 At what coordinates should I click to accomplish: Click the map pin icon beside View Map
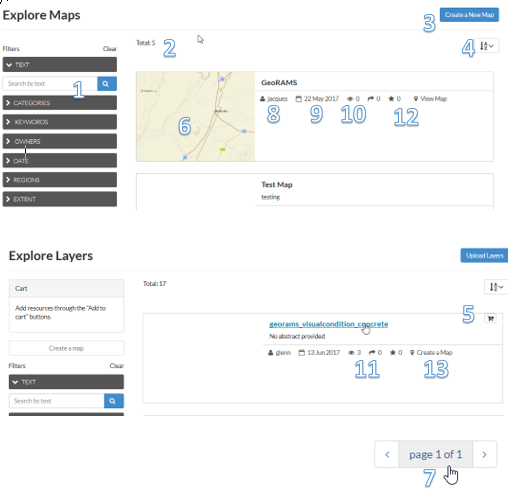416,99
